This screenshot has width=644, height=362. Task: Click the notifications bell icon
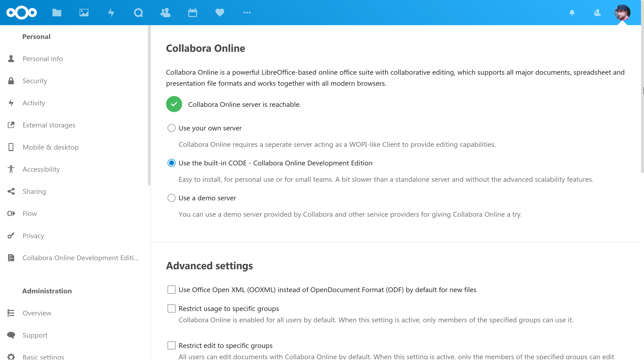572,12
